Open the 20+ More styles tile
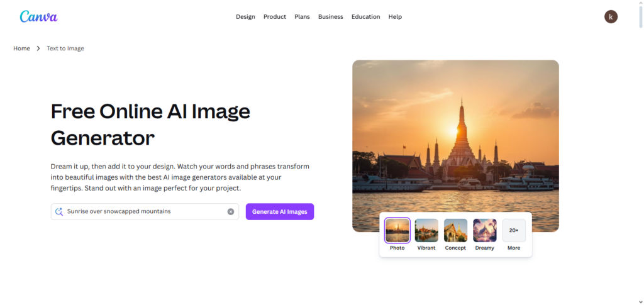This screenshot has width=644, height=305. click(x=514, y=230)
